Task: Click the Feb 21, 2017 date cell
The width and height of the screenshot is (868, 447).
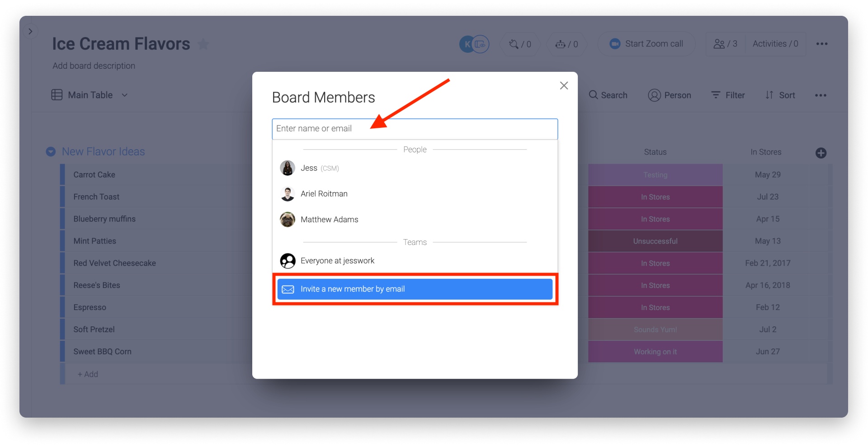Action: click(768, 263)
